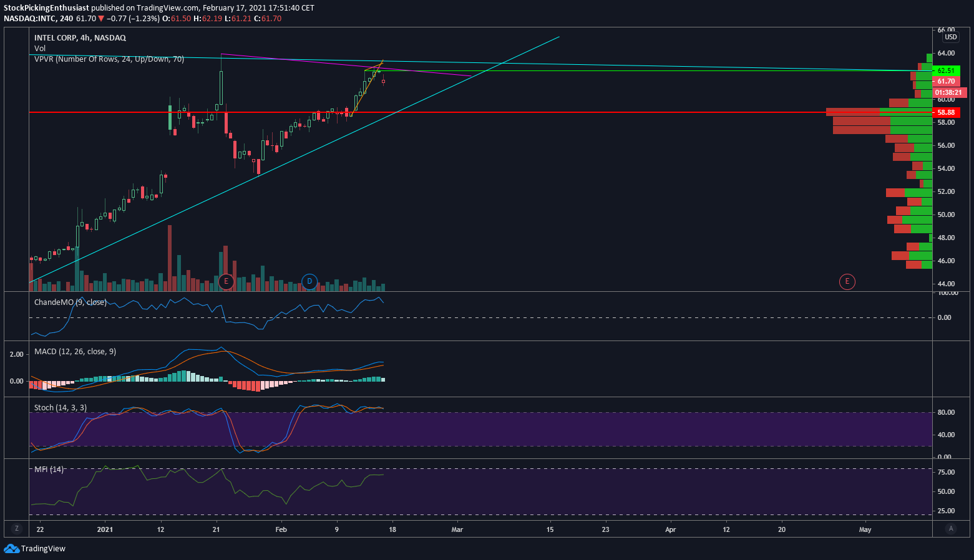Select the 75.00 level on the MFI scale

pos(946,473)
